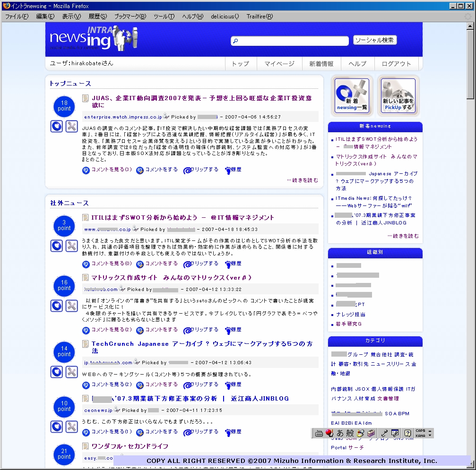The width and height of the screenshot is (476, 470).
Task: Click the vertical scrollbar up arrow
Action: [x=470, y=26]
